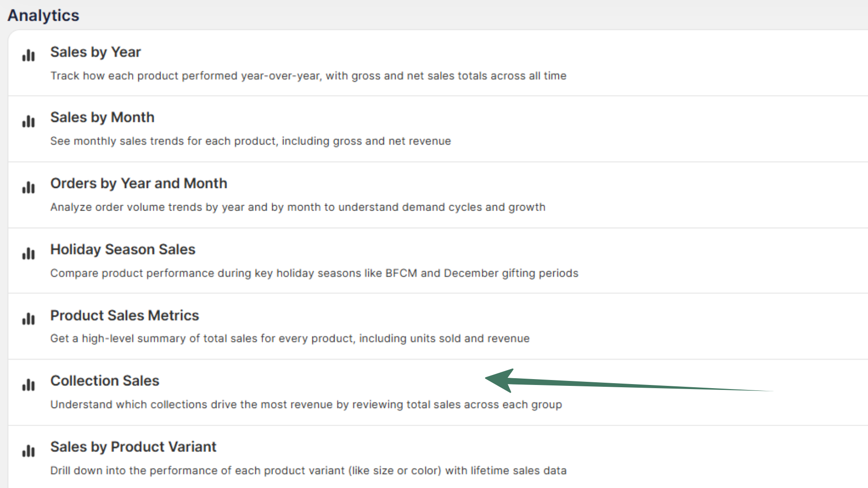Screen dimensions: 868x488
Task: Click the Orders by Year and Month chart icon
Action: tap(28, 188)
